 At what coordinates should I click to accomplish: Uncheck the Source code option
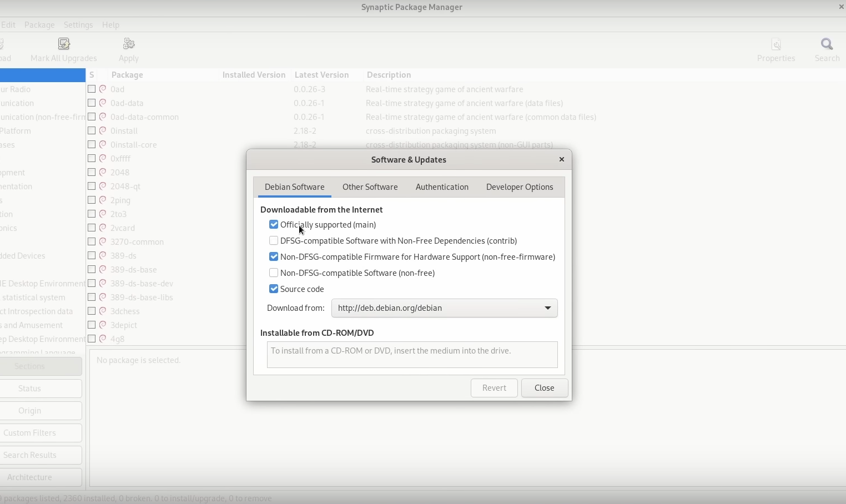(274, 289)
